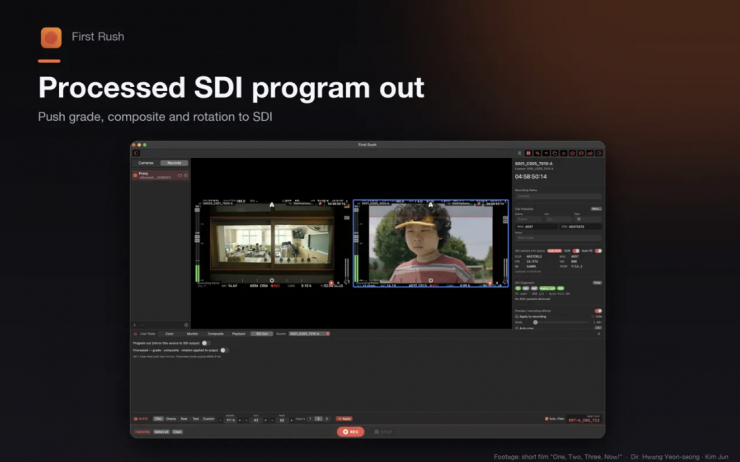
Task: Click the red record icon on the boy's feed
Action: tap(490, 283)
